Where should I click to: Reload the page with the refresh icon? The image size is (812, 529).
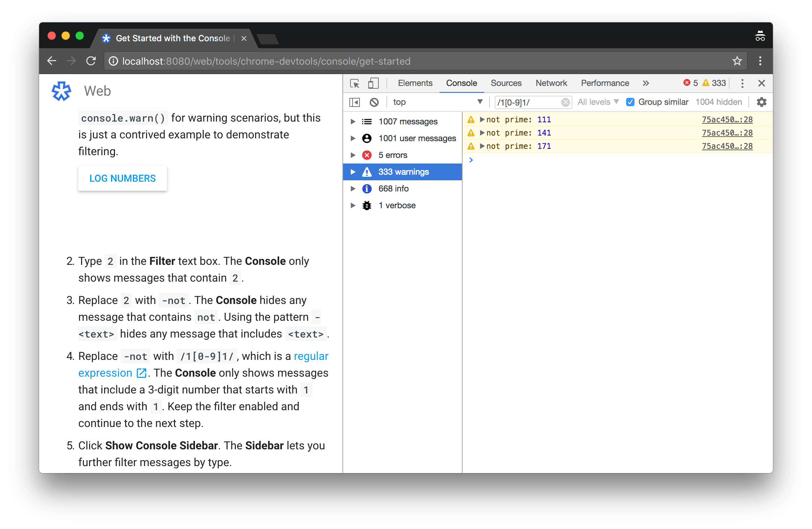click(91, 61)
